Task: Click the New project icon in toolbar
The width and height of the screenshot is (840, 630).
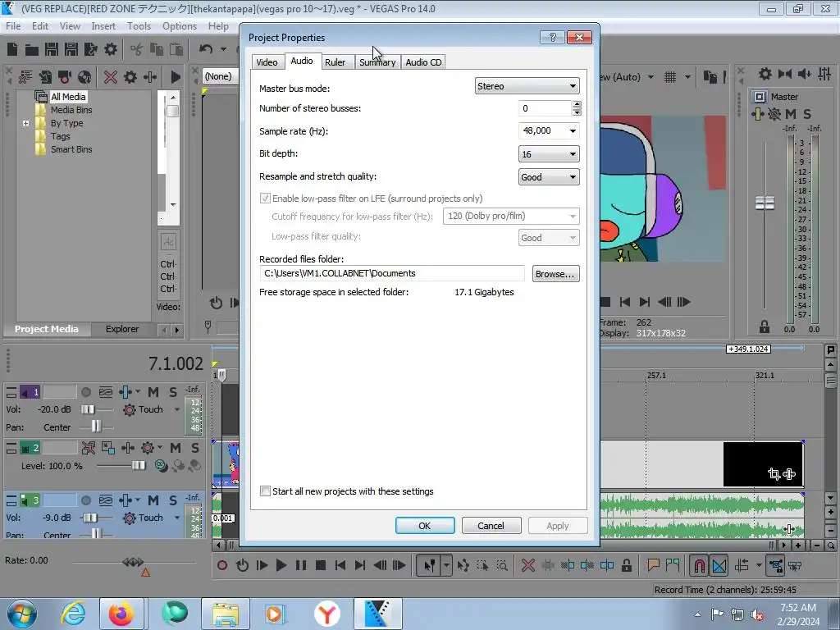Action: (12, 49)
